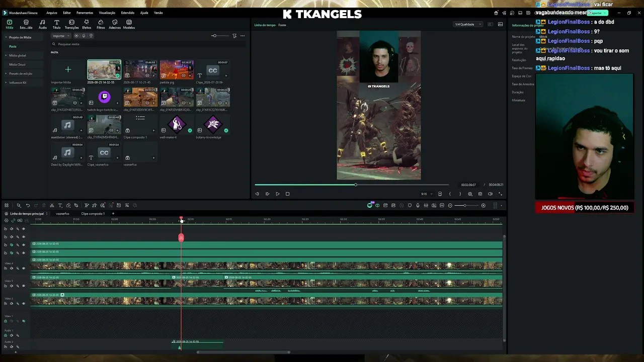The height and width of the screenshot is (362, 644).
Task: Adjust the timeline zoom slider
Action: [467, 205]
